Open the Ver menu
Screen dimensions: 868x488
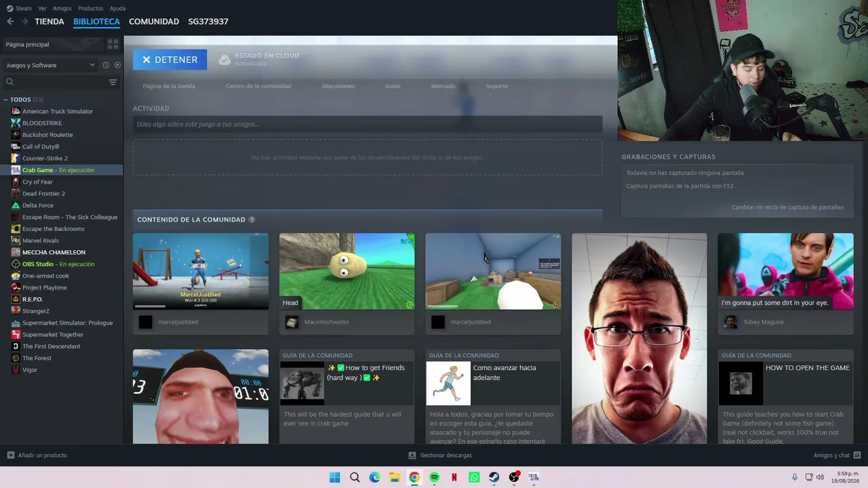(x=42, y=8)
